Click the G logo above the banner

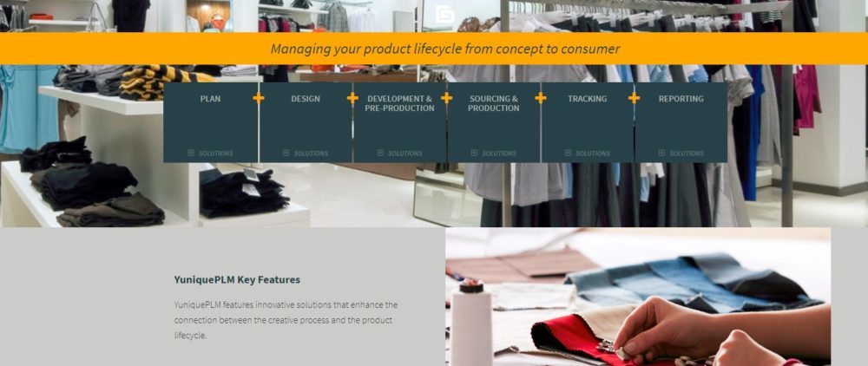(444, 15)
